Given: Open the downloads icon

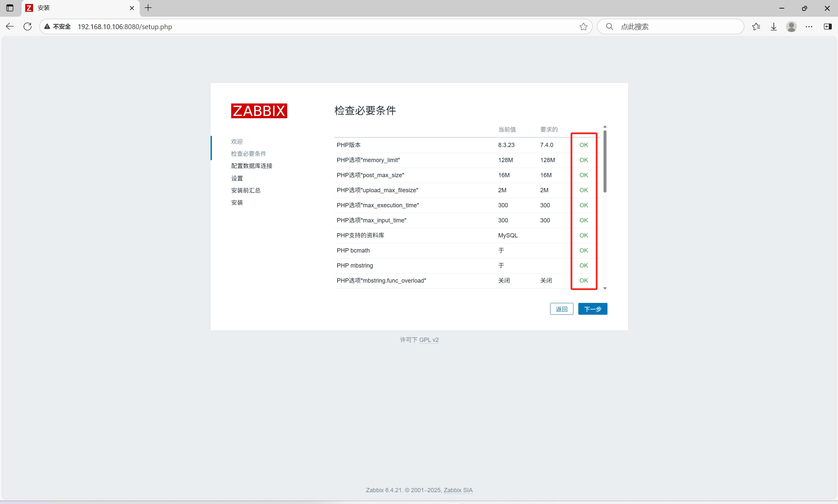Looking at the screenshot, I should [774, 27].
